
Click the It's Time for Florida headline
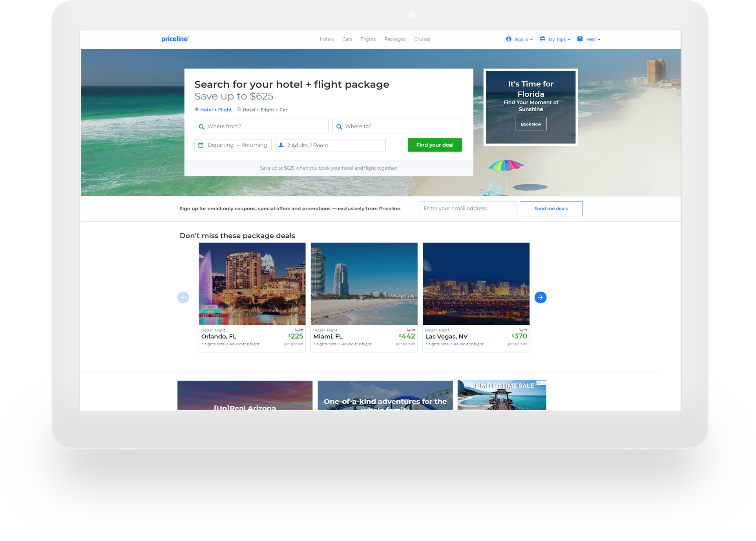click(531, 89)
